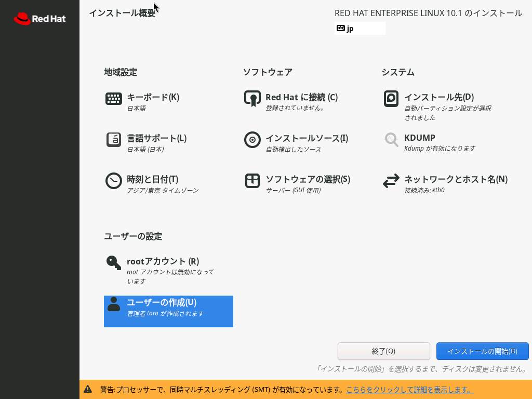532x399 pixels.
Task: Click the keyboard icon under 地域設定
Action: pyautogui.click(x=114, y=99)
